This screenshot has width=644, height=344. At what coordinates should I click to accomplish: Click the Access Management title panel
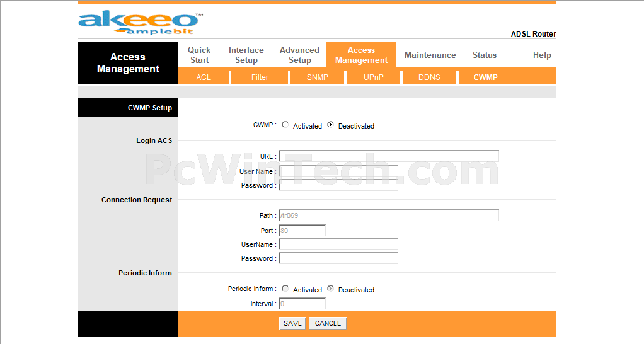(x=128, y=63)
